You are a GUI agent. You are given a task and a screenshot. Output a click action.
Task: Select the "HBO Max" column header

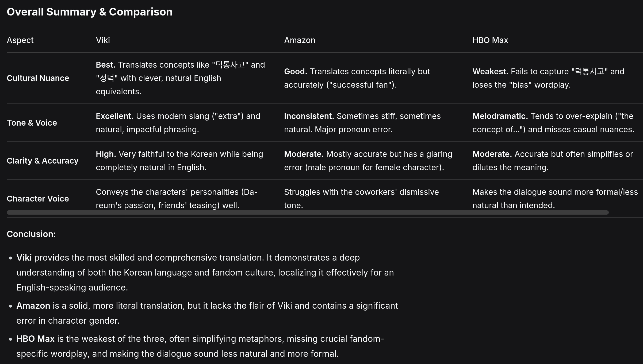[490, 40]
